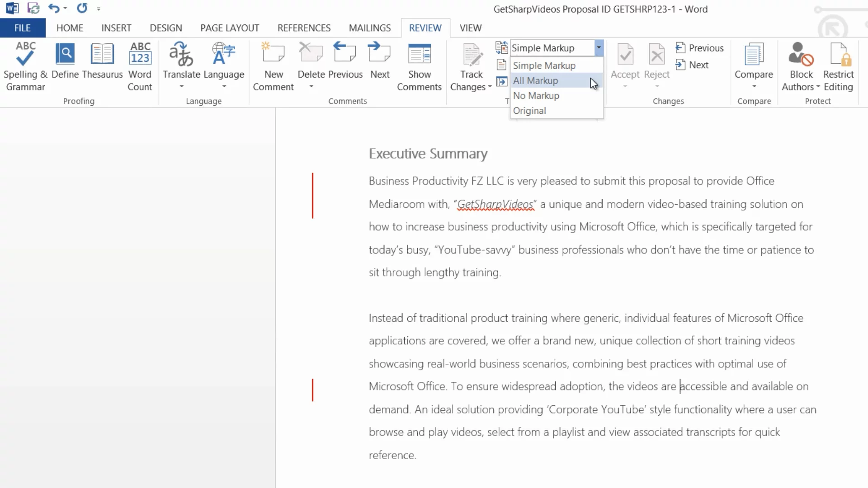
Task: Collapse the Simple Markup dropdown arrow
Action: click(x=599, y=47)
